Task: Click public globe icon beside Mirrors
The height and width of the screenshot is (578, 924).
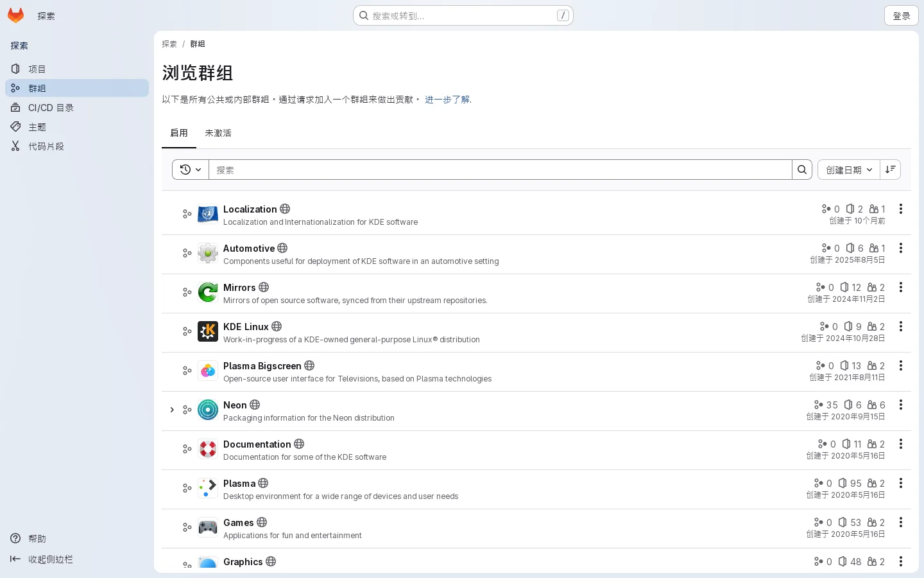Action: click(264, 287)
